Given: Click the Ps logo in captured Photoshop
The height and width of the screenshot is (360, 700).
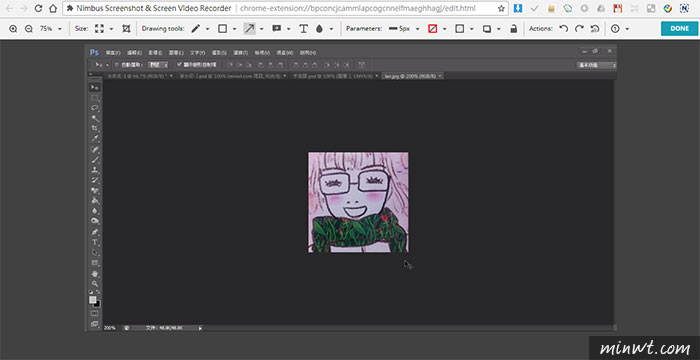Looking at the screenshot, I should tap(94, 53).
